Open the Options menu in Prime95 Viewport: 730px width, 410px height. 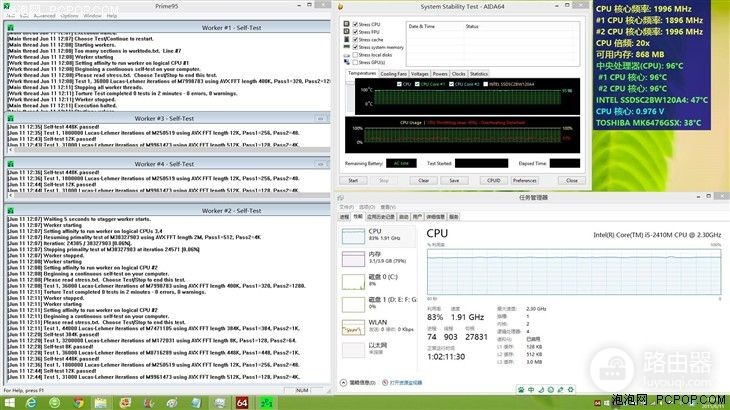68,16
